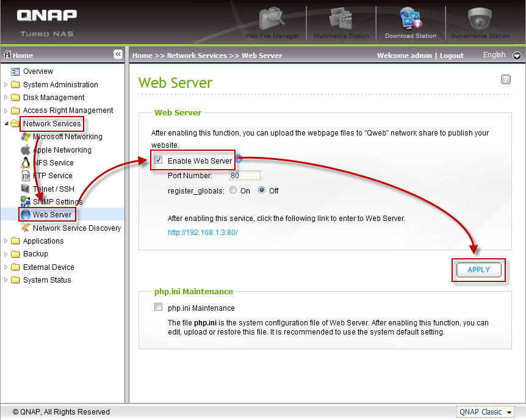526x420 pixels.
Task: Select Web Server text in sidebar
Action: point(52,214)
